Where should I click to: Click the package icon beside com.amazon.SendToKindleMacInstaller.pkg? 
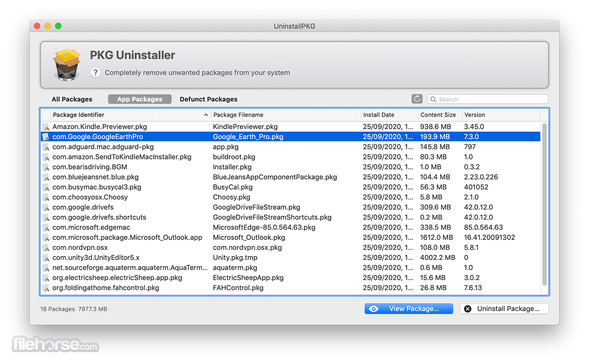pos(46,157)
